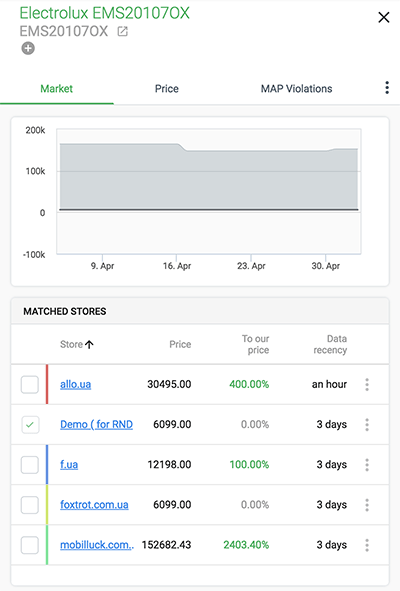Sort by Price column header
Viewport: 400px width, 591px height.
(180, 344)
